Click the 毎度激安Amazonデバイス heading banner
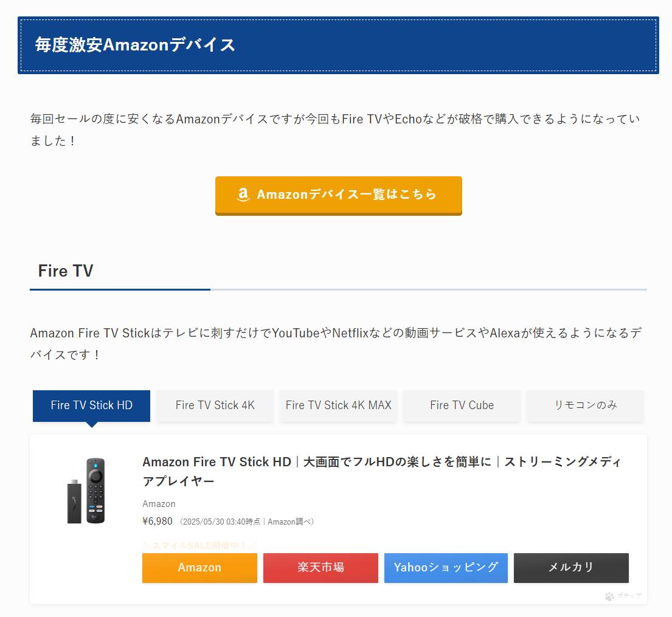This screenshot has width=672, height=617. coord(338,46)
